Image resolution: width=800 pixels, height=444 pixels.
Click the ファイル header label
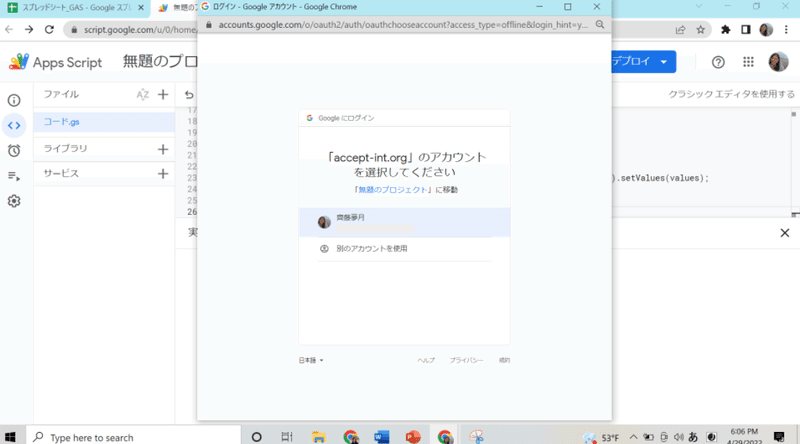coord(61,94)
